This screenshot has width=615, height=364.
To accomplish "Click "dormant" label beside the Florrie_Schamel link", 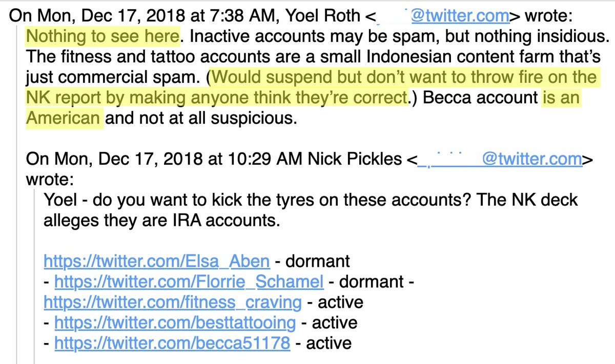I will coord(373,282).
